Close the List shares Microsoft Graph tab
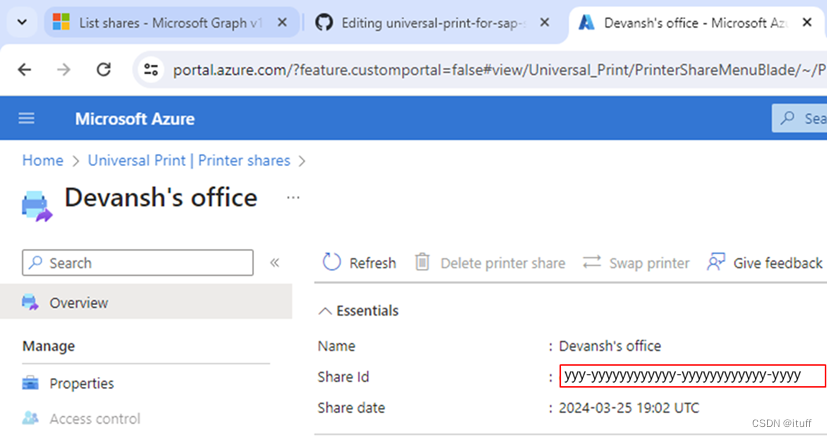Image resolution: width=827 pixels, height=437 pixels. [x=282, y=23]
